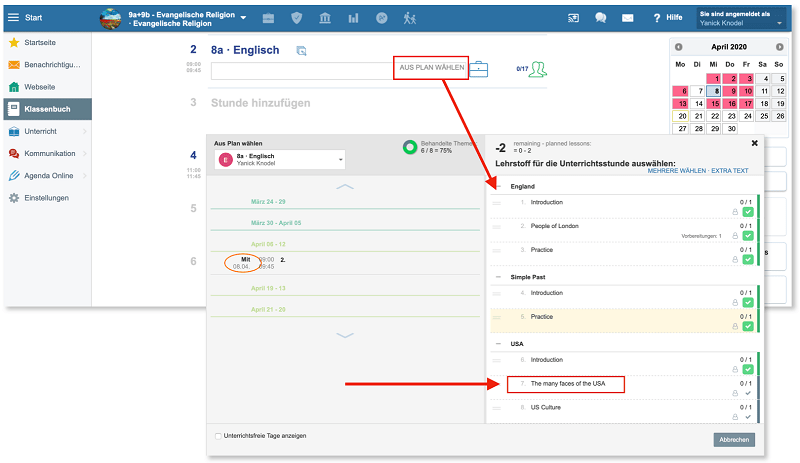Click the shield icon in top toolbar

pyautogui.click(x=296, y=18)
